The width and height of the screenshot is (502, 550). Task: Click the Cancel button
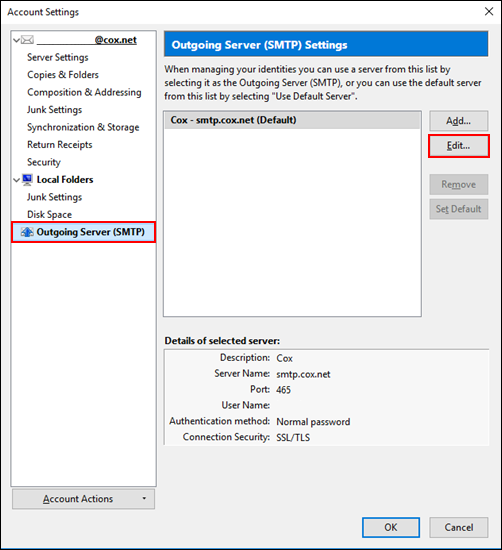coord(459,527)
